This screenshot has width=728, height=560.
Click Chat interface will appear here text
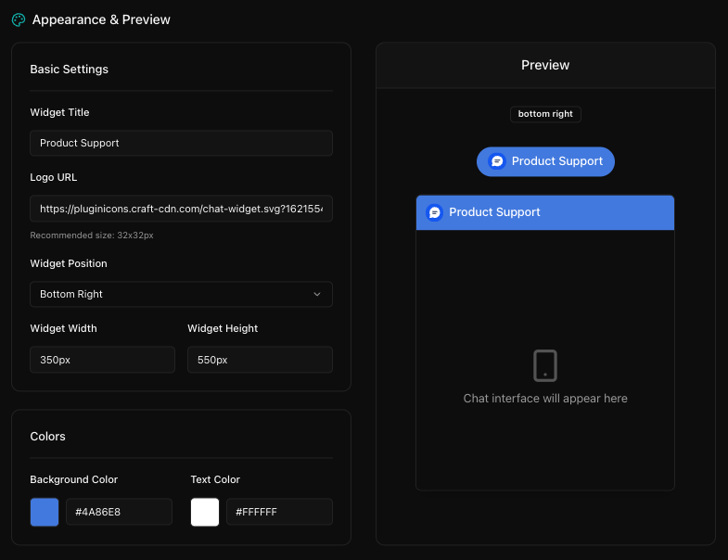tap(545, 399)
